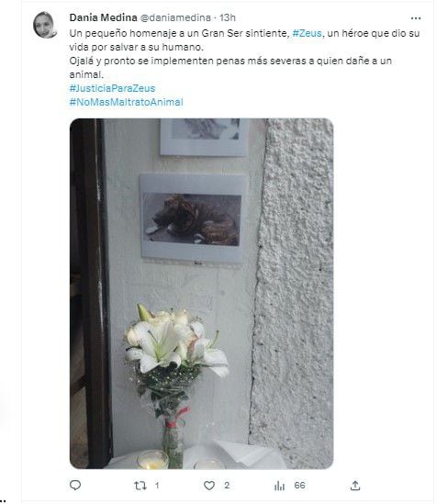Open the Dania Medina display name
This screenshot has width=437, height=504.
(103, 17)
